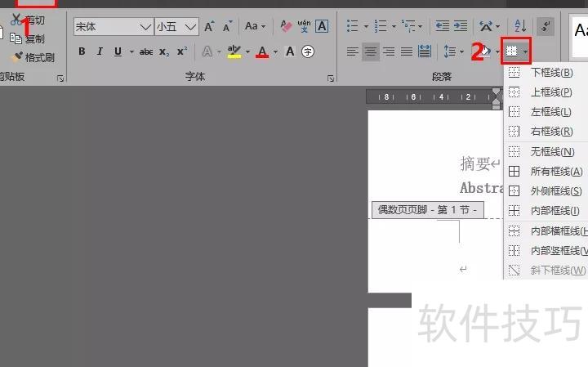Choose 内部横框线 inside horizontal border
Viewport: 588px width, 367px height.
click(x=546, y=230)
